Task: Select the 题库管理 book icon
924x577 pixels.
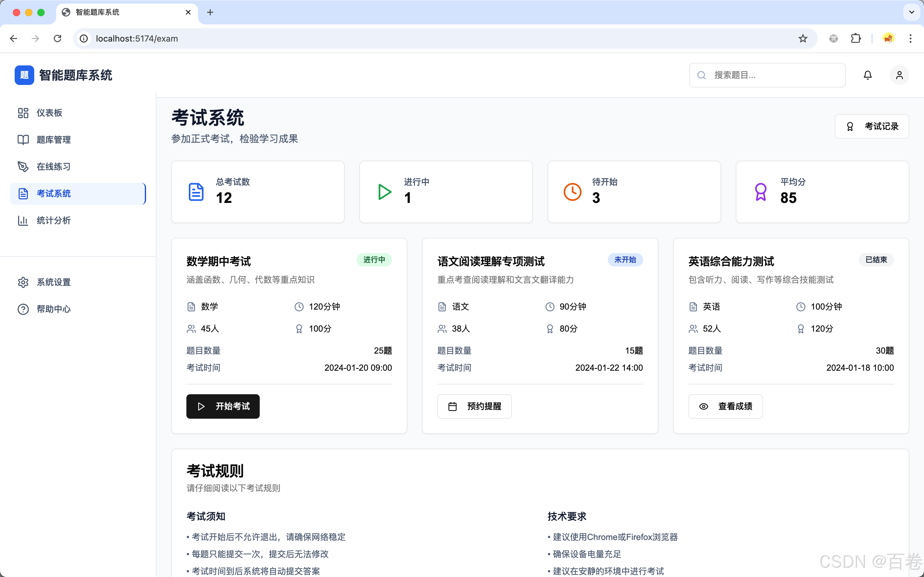Action: click(x=23, y=140)
